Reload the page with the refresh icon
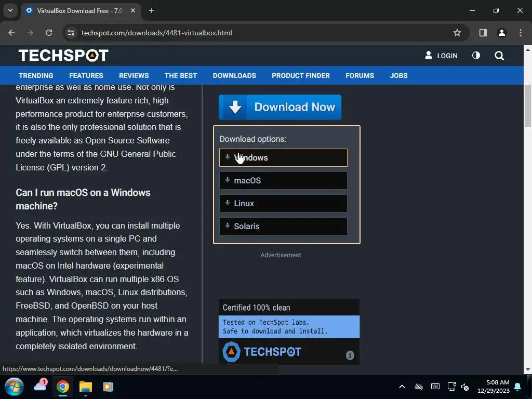The height and width of the screenshot is (399, 532). [49, 33]
